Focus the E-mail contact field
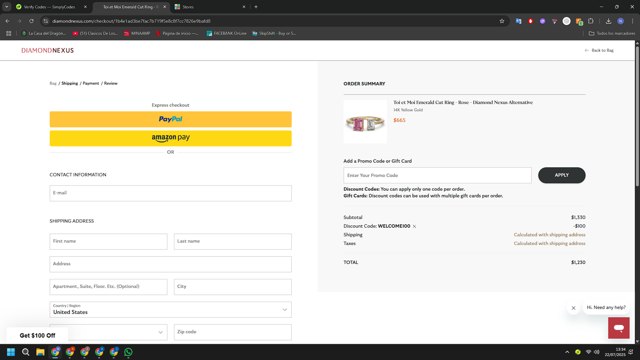 pos(171,193)
